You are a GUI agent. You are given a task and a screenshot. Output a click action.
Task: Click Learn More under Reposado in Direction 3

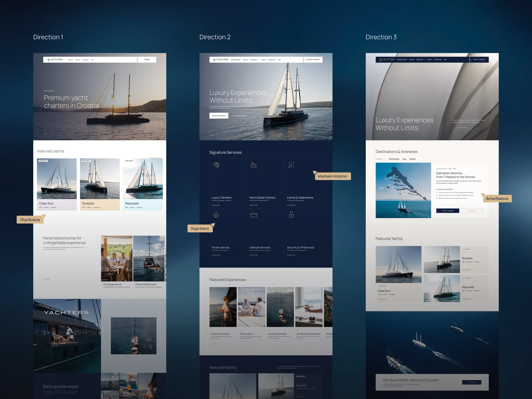click(x=466, y=299)
